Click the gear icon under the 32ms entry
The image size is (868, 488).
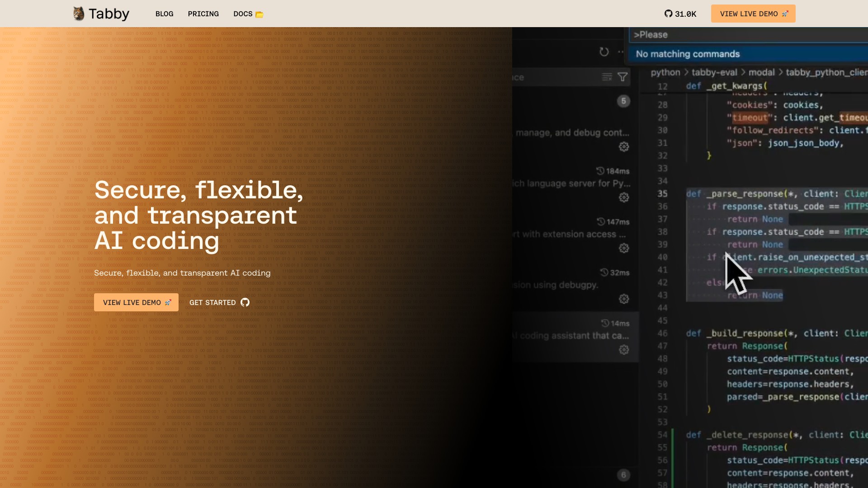pyautogui.click(x=624, y=299)
